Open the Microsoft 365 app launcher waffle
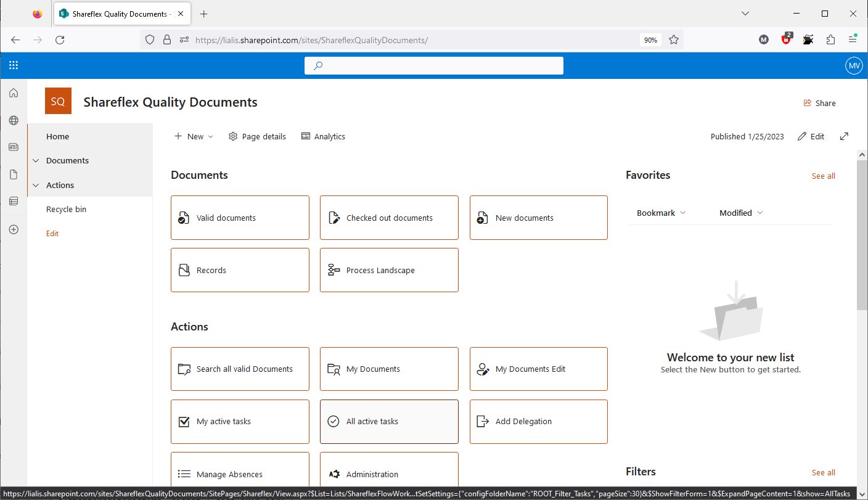Screen dimensions: 868x500 pyautogui.click(x=14, y=65)
